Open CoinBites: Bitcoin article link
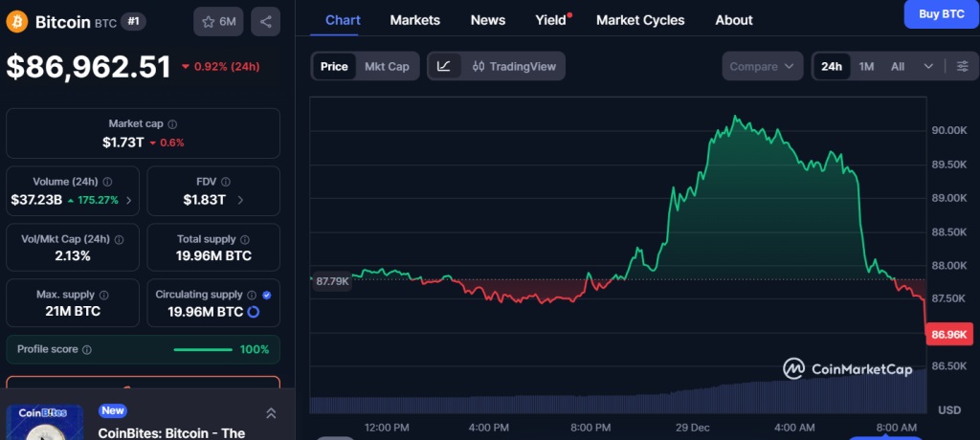 pyautogui.click(x=172, y=433)
